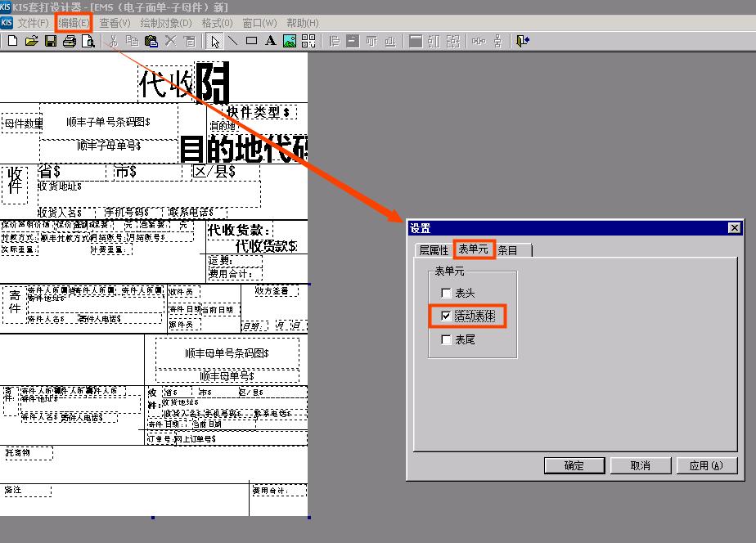
Task: Switch to the 条目 tab
Action: 508,250
